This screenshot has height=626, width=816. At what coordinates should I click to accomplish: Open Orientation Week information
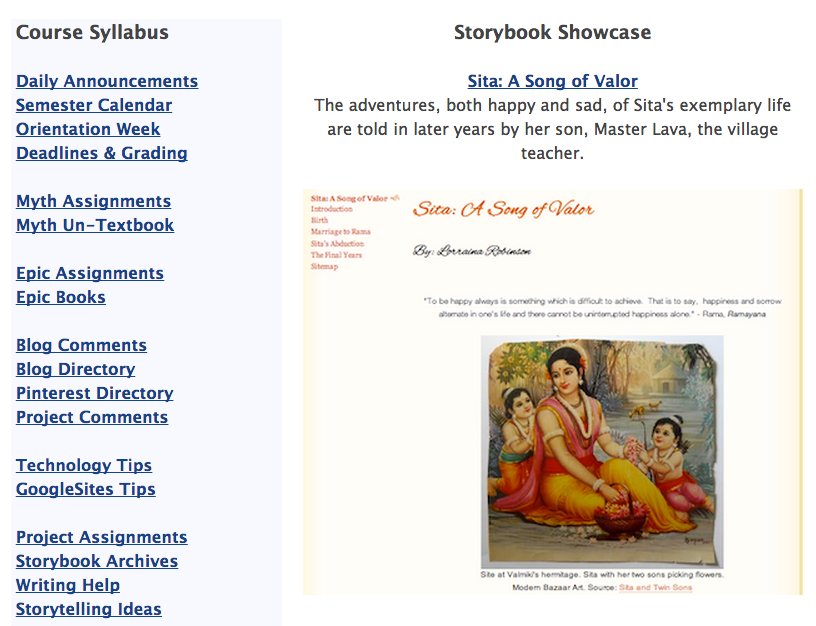click(x=87, y=129)
